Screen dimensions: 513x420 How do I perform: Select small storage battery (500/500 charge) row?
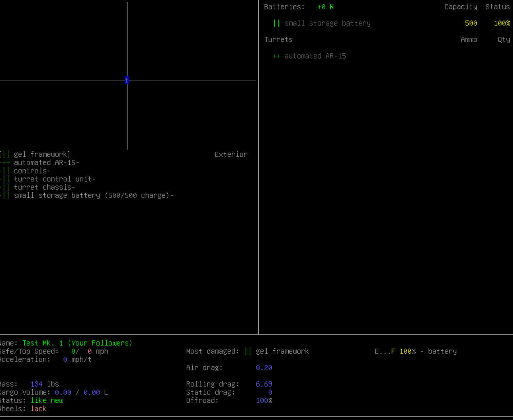pyautogui.click(x=87, y=196)
